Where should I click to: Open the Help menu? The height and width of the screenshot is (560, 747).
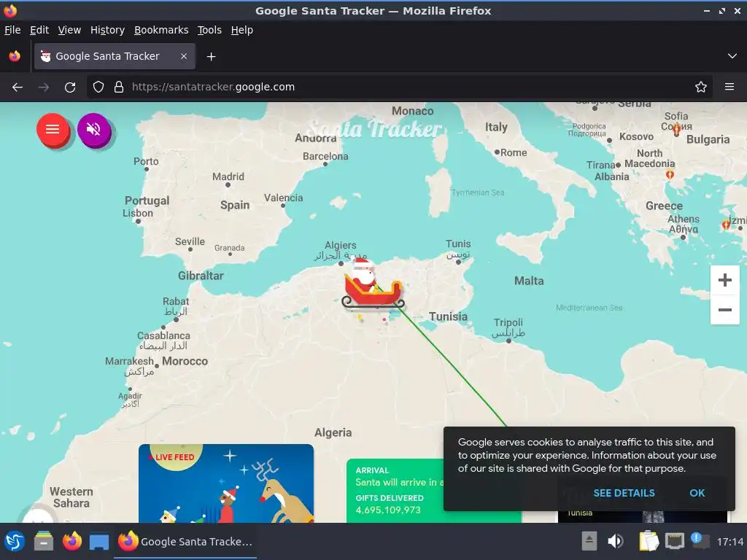[242, 30]
